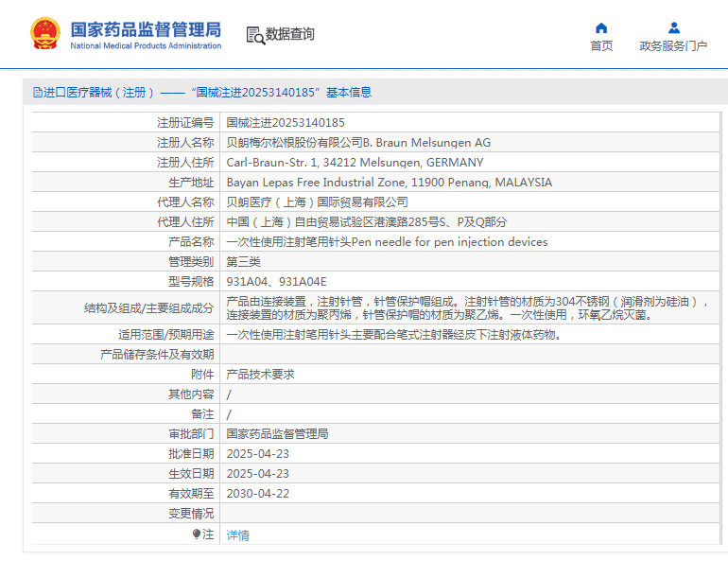This screenshot has width=728, height=561.
Task: Go to 首页 via its text label
Action: click(601, 45)
